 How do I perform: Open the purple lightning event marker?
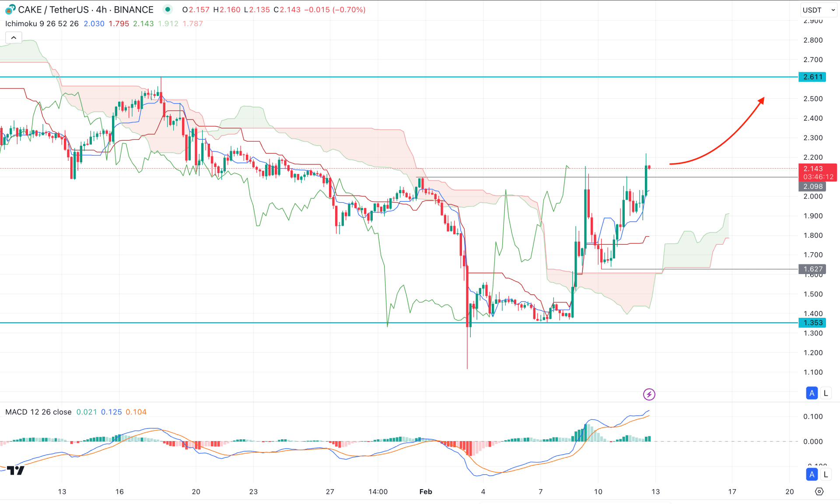(x=649, y=394)
